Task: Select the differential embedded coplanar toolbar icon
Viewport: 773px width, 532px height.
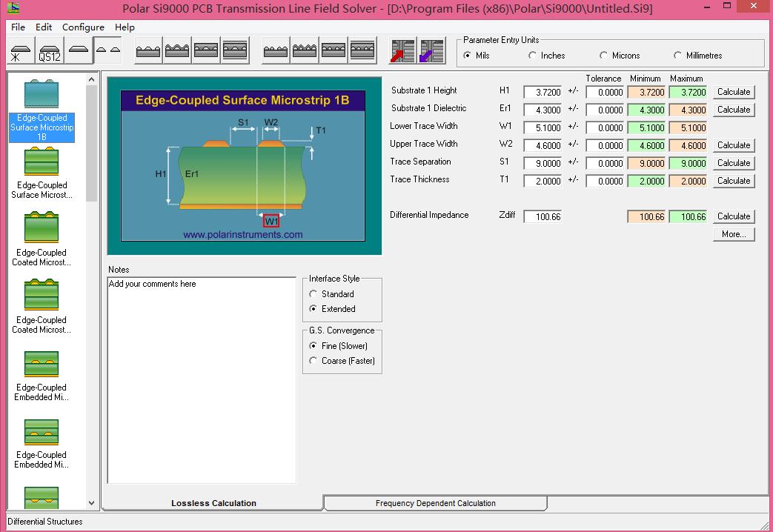Action: click(x=334, y=51)
